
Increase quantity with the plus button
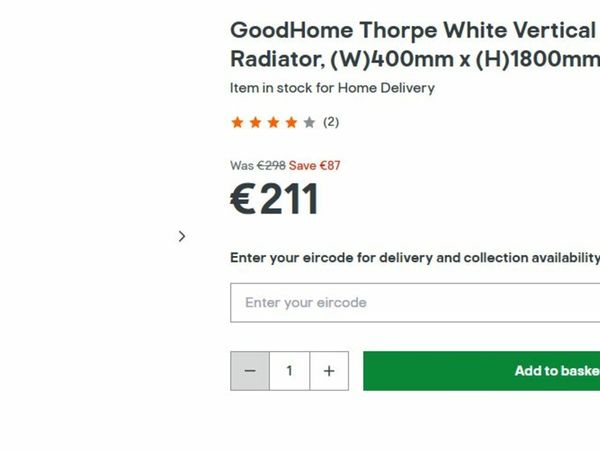click(329, 371)
